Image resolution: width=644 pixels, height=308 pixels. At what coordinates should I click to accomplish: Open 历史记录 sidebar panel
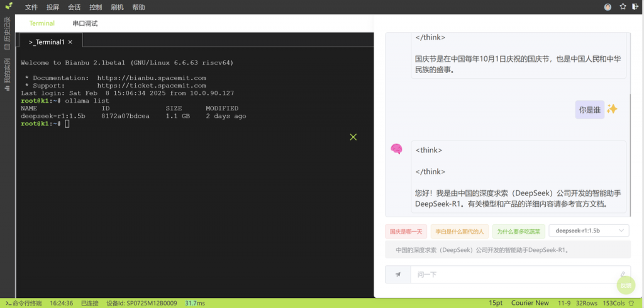pyautogui.click(x=7, y=33)
